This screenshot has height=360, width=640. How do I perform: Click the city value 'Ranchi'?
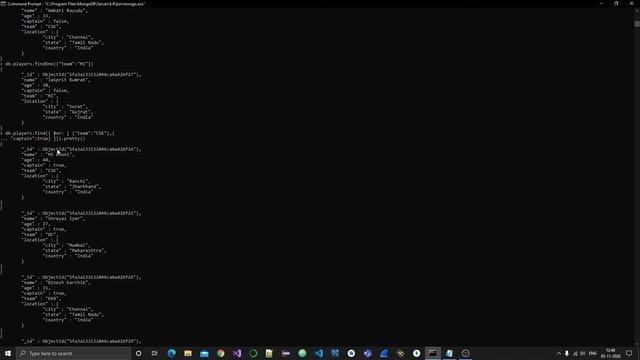click(x=78, y=181)
